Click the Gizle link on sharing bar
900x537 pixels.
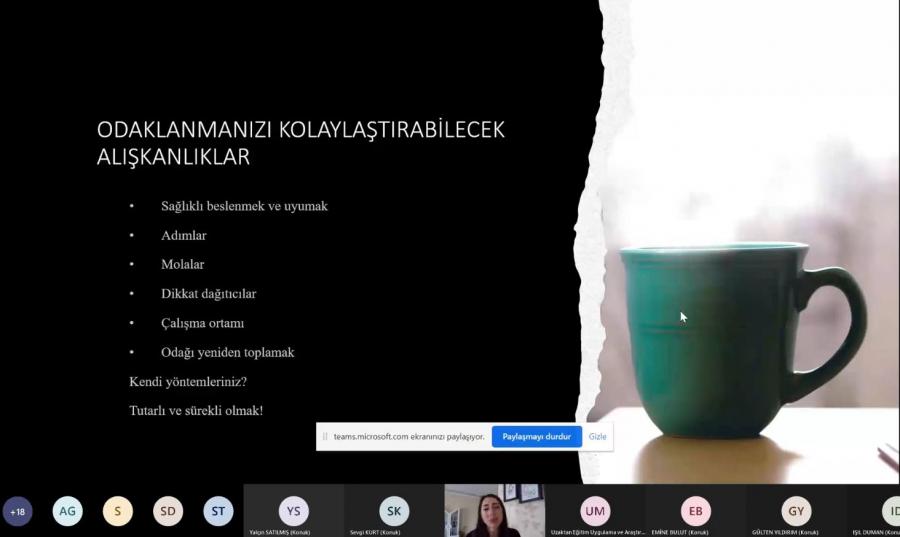click(x=597, y=437)
